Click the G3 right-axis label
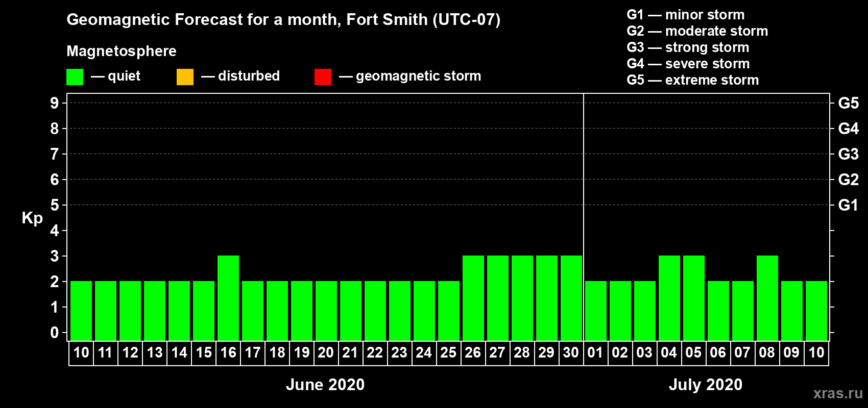This screenshot has width=868, height=408. pyautogui.click(x=849, y=154)
